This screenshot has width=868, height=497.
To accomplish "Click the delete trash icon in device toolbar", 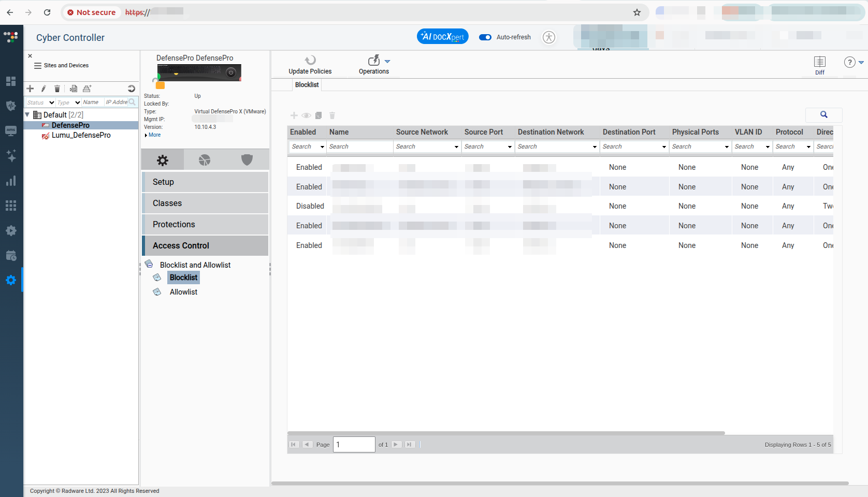I will (x=57, y=89).
